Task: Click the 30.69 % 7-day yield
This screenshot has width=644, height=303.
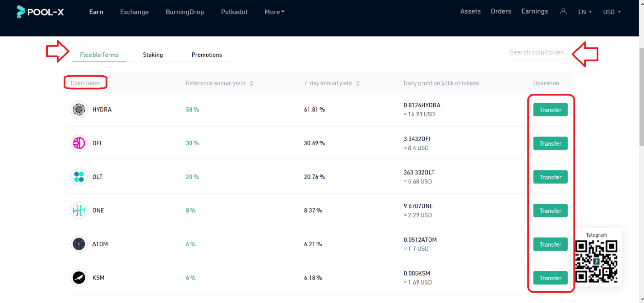Action: coord(315,143)
